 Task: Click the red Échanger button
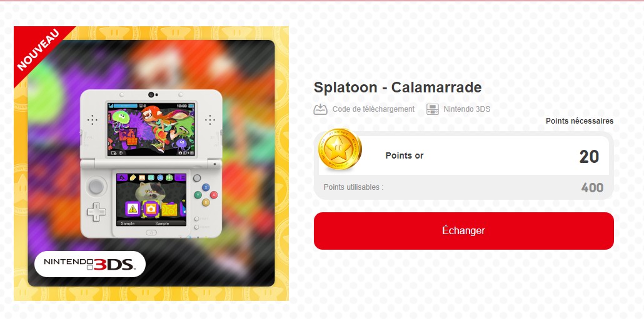click(464, 231)
